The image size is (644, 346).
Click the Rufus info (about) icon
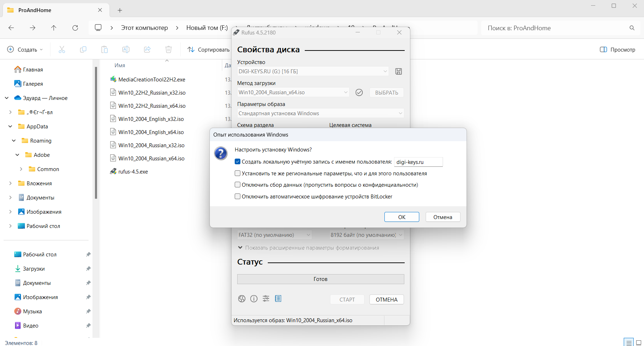pos(254,299)
